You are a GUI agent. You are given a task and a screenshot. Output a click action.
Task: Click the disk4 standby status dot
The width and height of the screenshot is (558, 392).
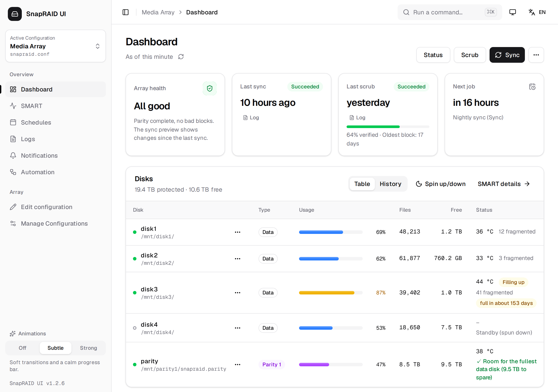coord(135,328)
